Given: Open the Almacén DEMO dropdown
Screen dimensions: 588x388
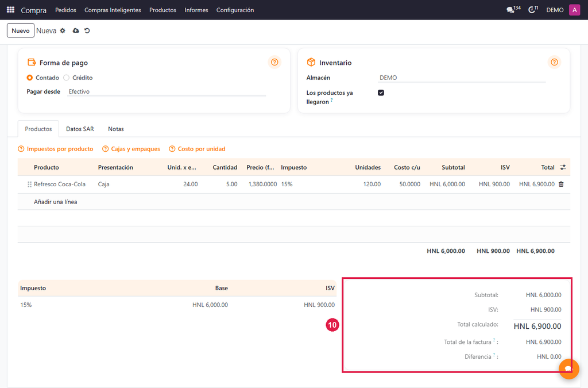Looking at the screenshot, I should (x=462, y=78).
